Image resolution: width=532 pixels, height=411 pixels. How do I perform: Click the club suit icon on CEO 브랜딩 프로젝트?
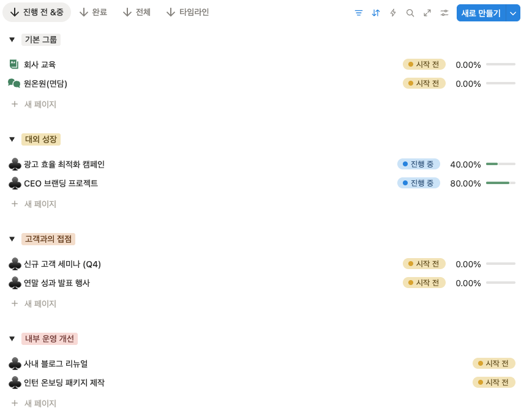point(15,183)
